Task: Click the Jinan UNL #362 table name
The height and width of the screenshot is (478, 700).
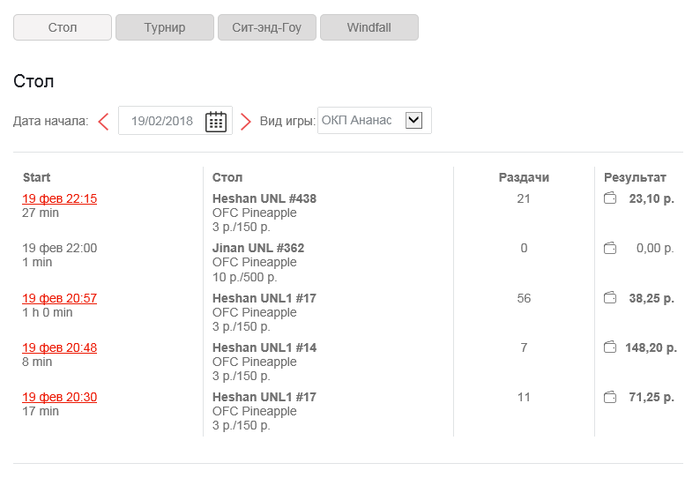Action: pyautogui.click(x=258, y=248)
